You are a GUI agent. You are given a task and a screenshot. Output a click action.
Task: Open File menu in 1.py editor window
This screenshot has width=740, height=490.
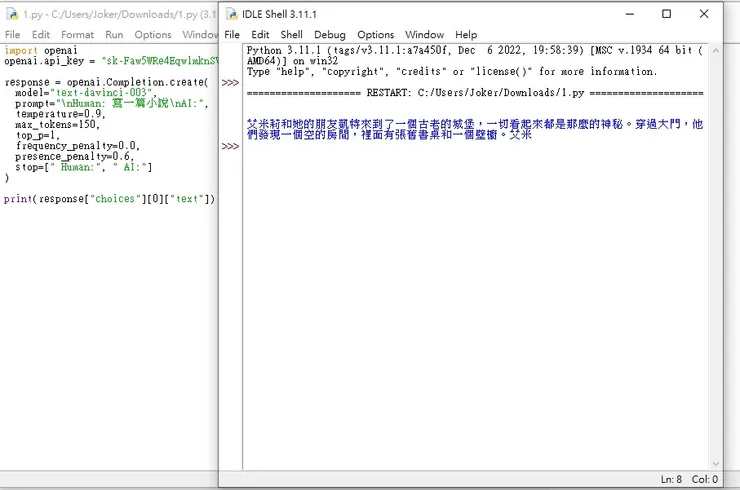(12, 34)
